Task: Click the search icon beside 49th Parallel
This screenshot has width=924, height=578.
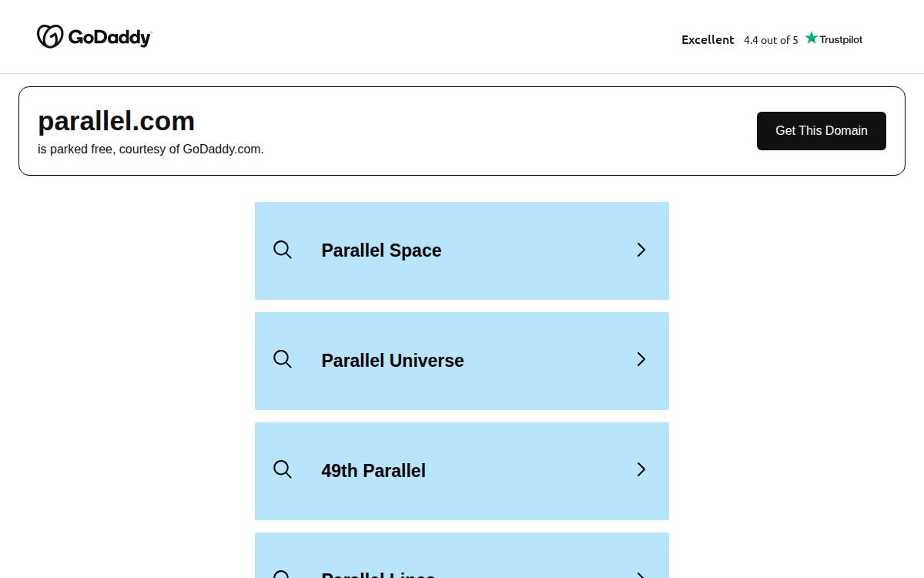Action: pos(283,469)
